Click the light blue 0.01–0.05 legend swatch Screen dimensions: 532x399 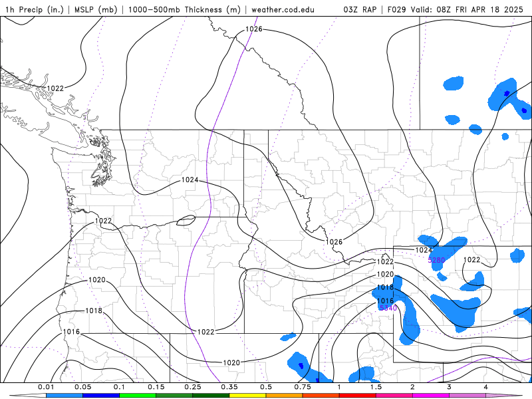[x=64, y=396]
